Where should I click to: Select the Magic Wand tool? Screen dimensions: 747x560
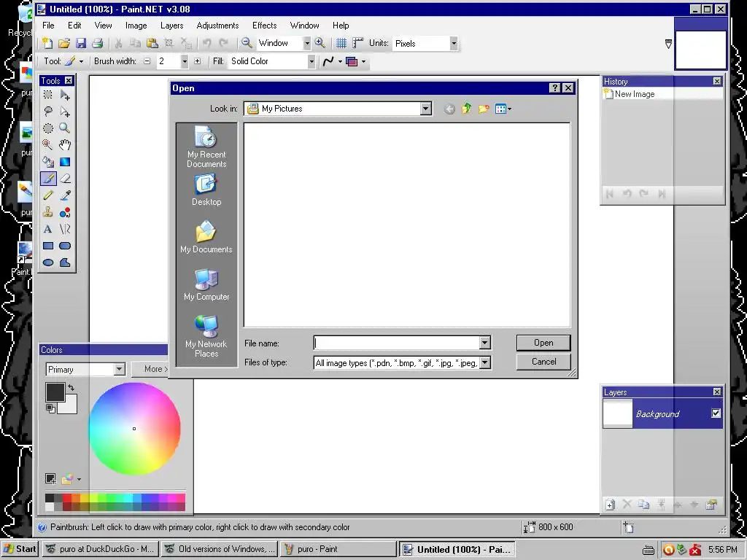[48, 145]
